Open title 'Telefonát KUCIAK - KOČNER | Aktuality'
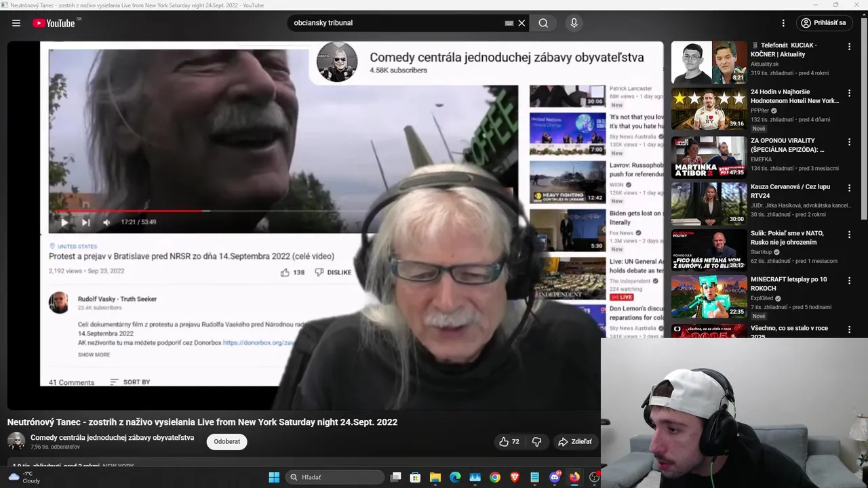Screen dimensions: 868x488 tap(784, 49)
